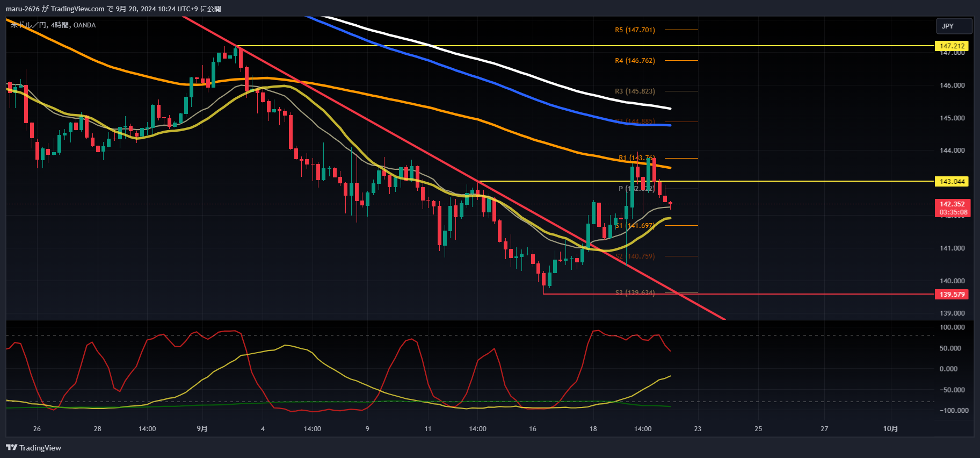The image size is (980, 458).
Task: Select the 143.044 yellow price label
Action: [952, 182]
